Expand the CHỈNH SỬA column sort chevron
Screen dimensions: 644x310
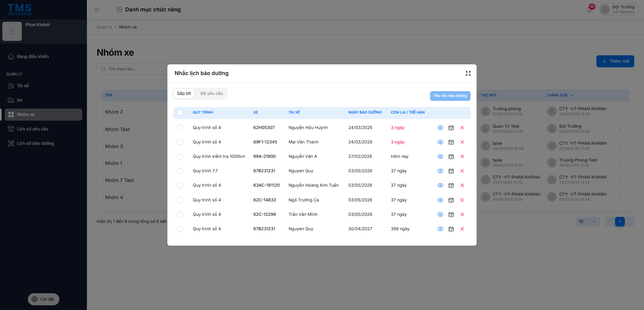click(572, 96)
